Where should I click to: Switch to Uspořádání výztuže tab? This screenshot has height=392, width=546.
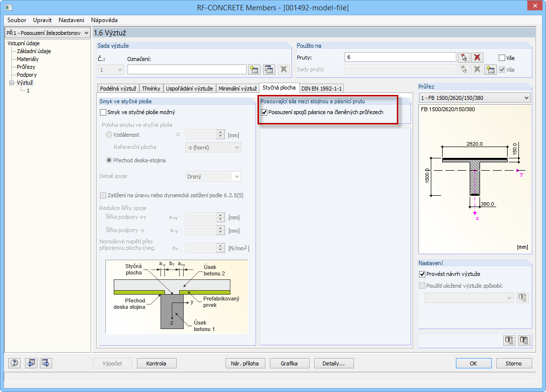(190, 89)
